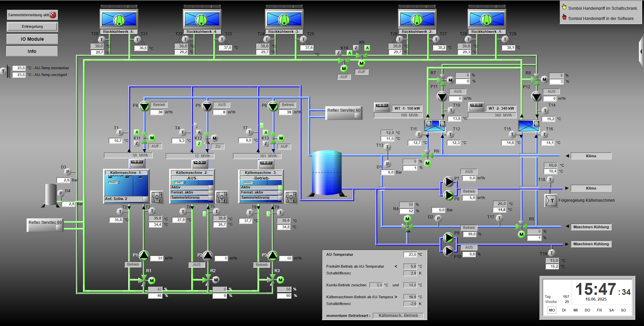Open the Reflex Servitec 60 box near the tank

(x=344, y=113)
